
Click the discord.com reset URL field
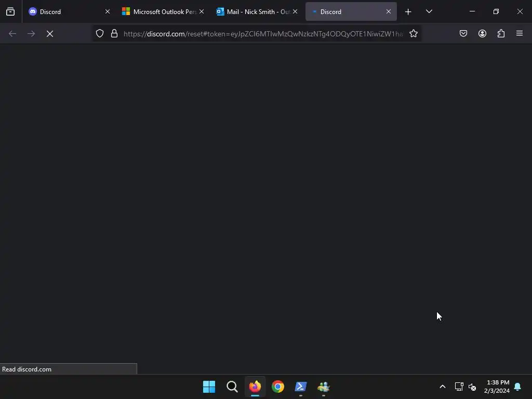point(263,34)
